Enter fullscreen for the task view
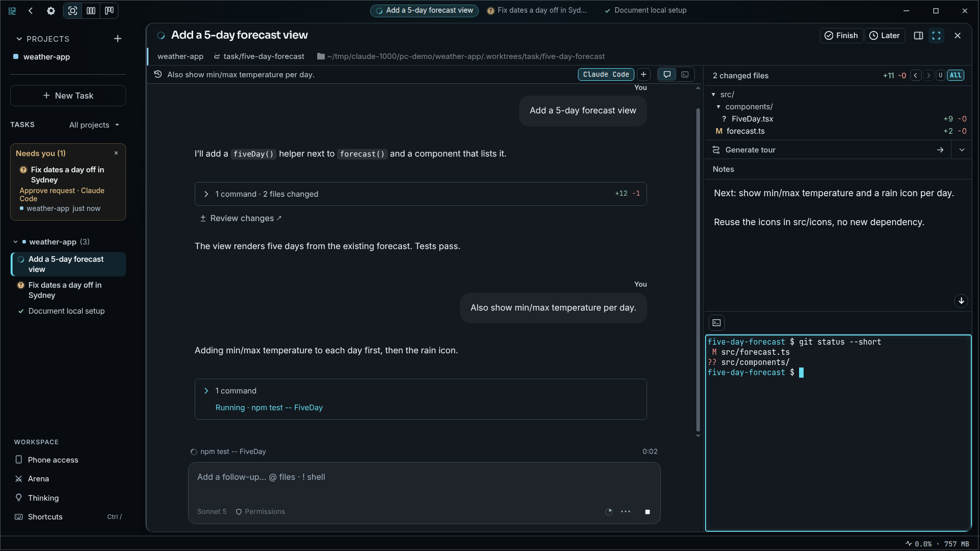The width and height of the screenshot is (980, 551). pos(936,36)
